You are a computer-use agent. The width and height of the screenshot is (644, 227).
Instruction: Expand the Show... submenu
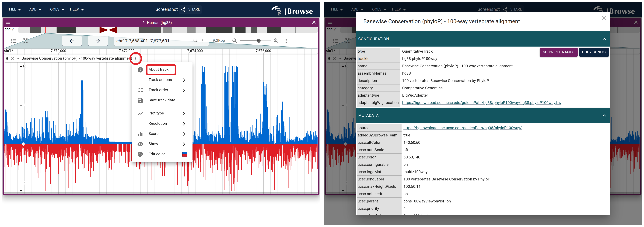click(162, 144)
